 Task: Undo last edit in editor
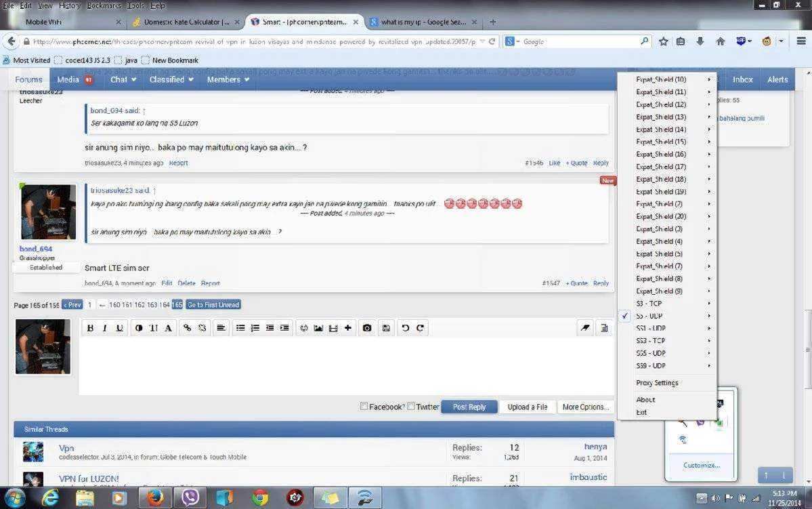coord(406,328)
